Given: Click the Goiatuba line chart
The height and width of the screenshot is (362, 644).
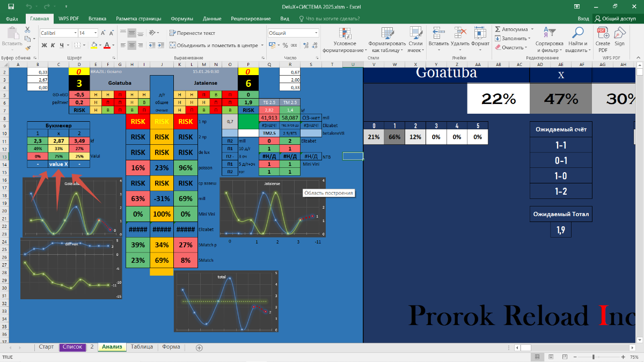Looking at the screenshot, I should (x=70, y=206).
